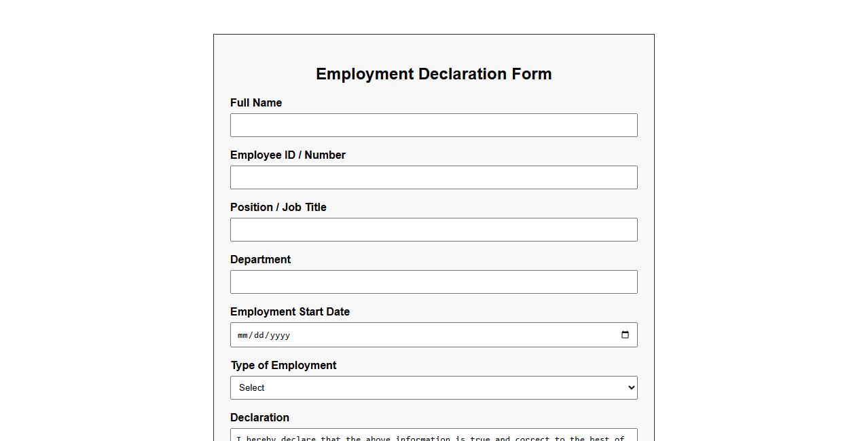Screen dimensions: 868x441
Task: Click the Declaration label
Action: pyautogui.click(x=260, y=417)
